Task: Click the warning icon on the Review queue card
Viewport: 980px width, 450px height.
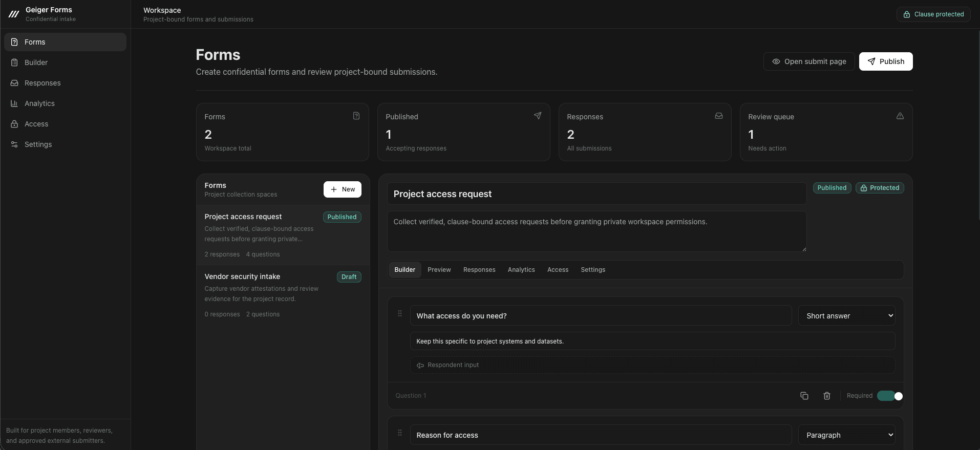Action: click(x=900, y=116)
